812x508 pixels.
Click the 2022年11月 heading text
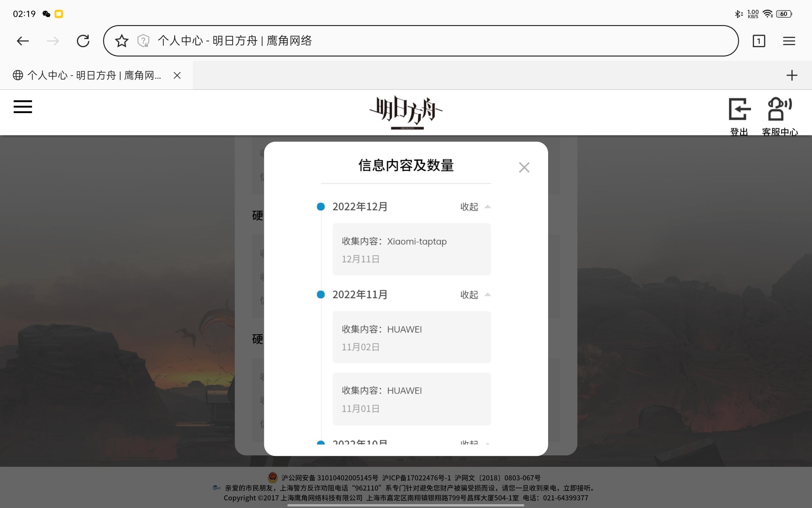pos(360,295)
